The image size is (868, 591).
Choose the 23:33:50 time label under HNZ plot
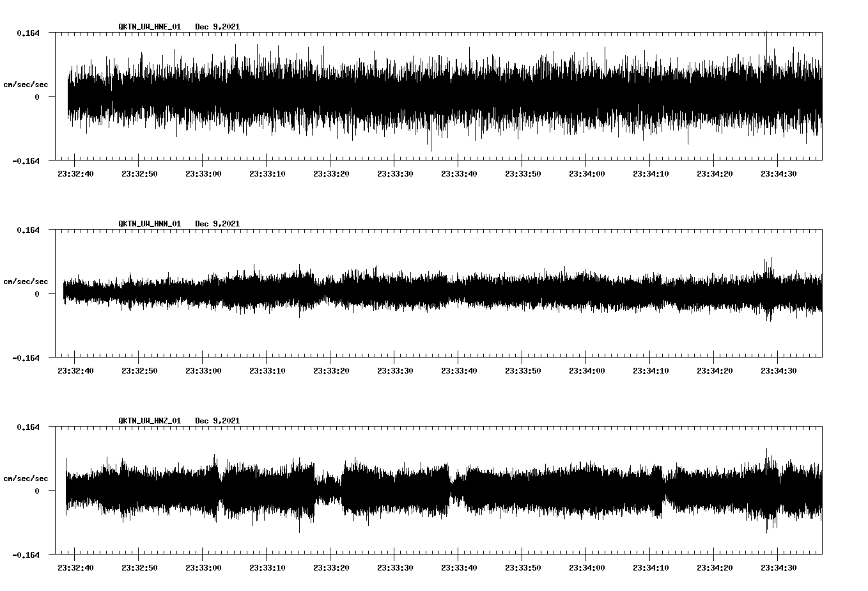(x=523, y=567)
